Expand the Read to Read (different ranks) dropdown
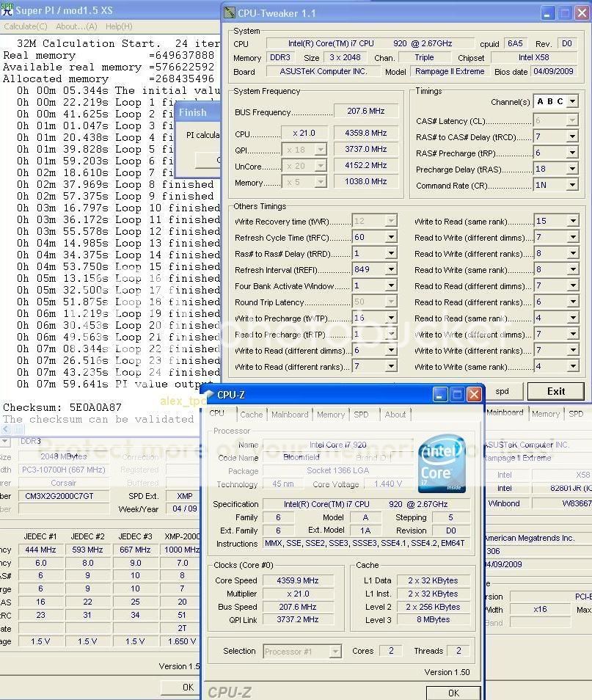Screen dimensions: 592x700 coord(572,302)
